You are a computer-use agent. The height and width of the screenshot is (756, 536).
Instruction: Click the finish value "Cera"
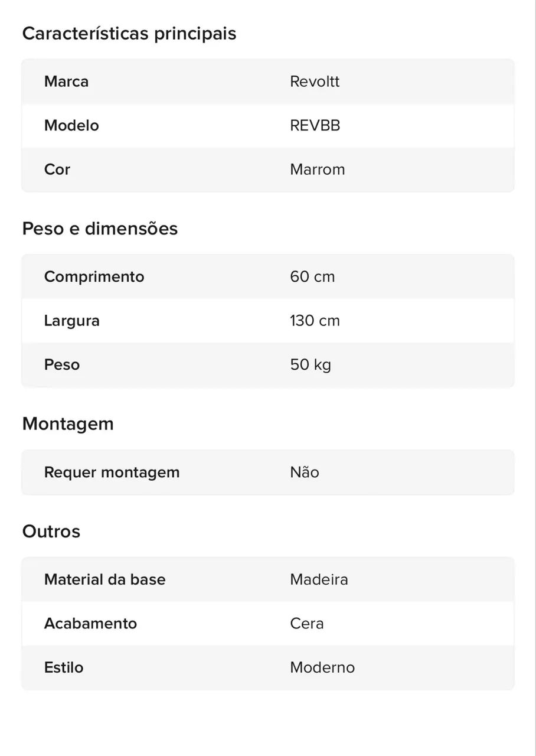pos(307,623)
